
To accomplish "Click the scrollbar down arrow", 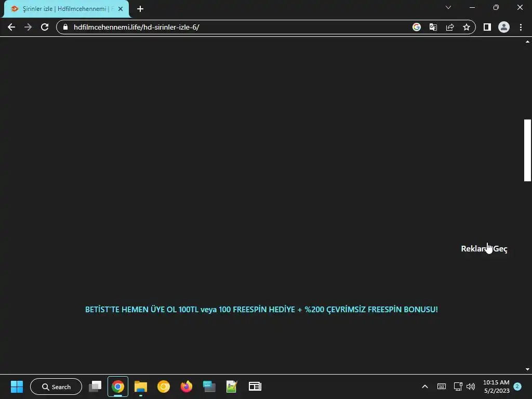I will coord(527,369).
